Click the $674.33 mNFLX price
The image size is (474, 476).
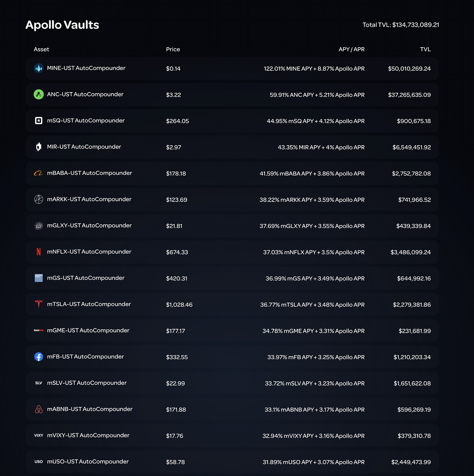pos(177,252)
